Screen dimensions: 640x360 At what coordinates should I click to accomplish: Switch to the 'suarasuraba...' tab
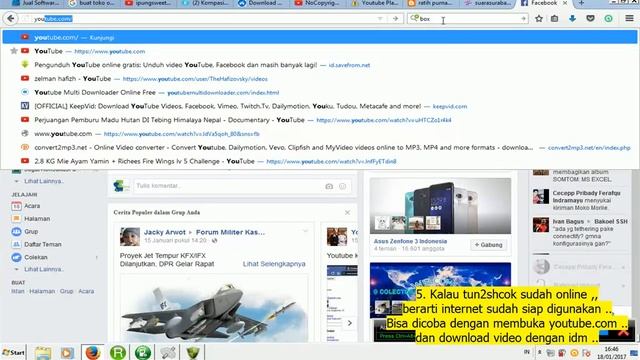(487, 3)
